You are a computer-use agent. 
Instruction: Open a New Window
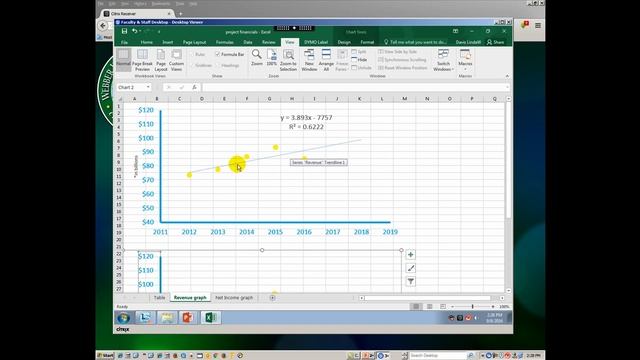click(x=309, y=60)
